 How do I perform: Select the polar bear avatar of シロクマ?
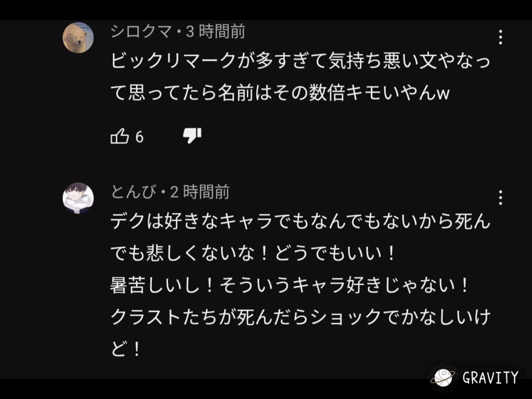(x=78, y=38)
